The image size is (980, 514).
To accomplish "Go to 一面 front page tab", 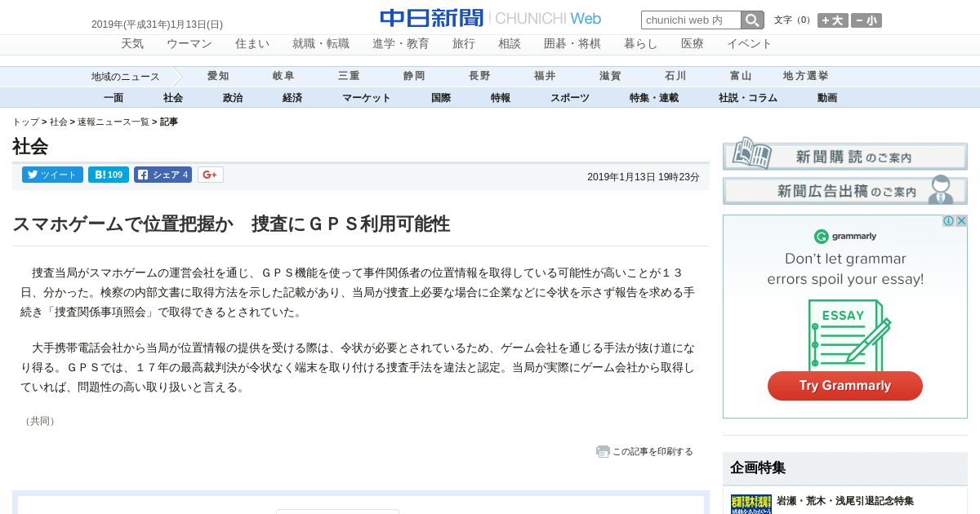I will pos(114,98).
